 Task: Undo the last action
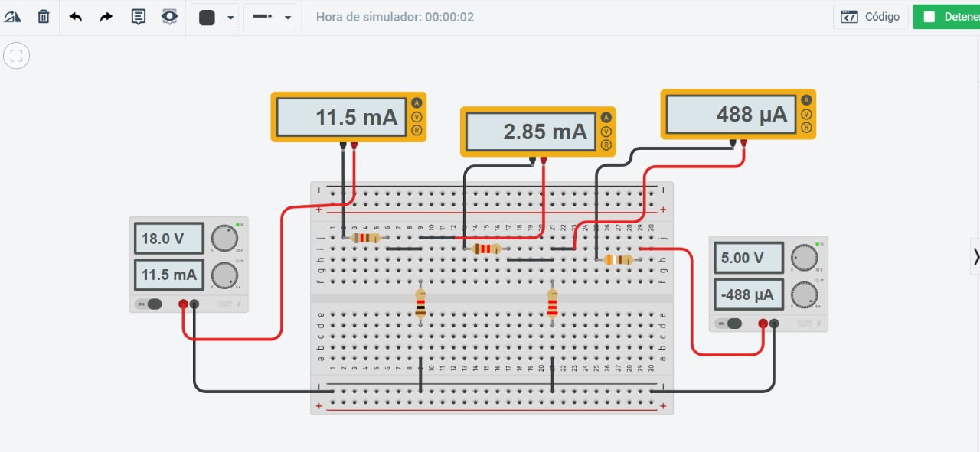point(76,16)
